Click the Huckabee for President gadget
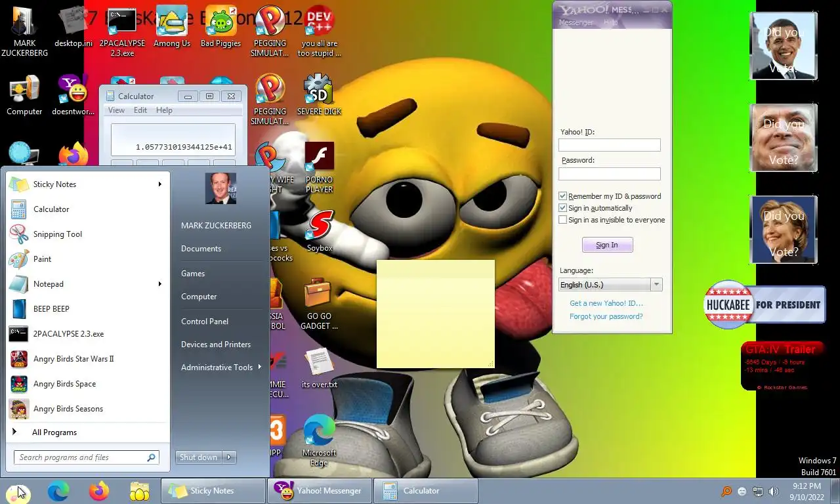The height and width of the screenshot is (504, 840). [765, 304]
